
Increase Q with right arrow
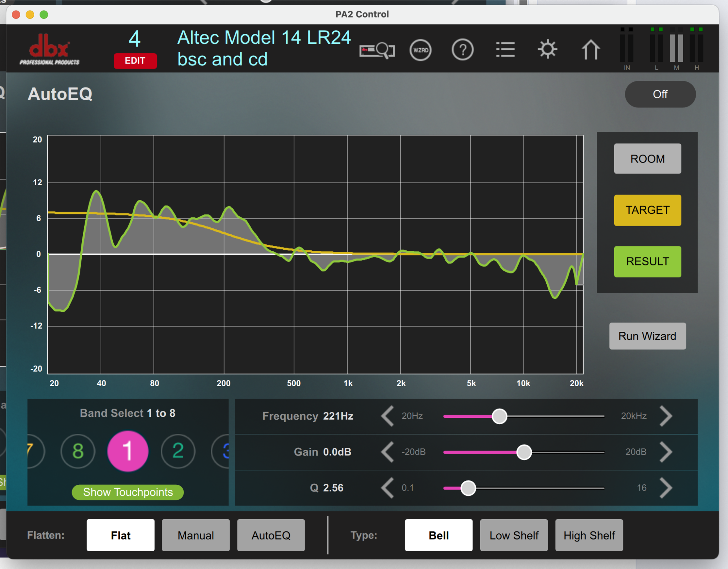point(666,488)
